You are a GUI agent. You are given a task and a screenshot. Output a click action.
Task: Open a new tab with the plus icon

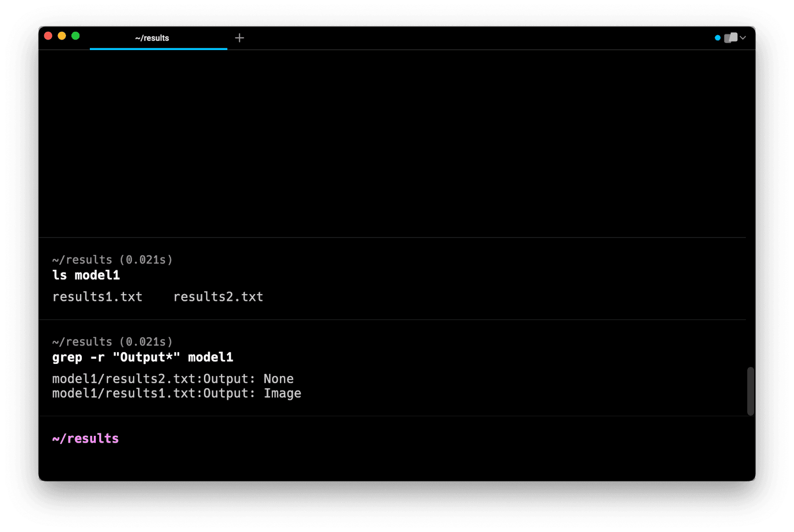(x=239, y=38)
